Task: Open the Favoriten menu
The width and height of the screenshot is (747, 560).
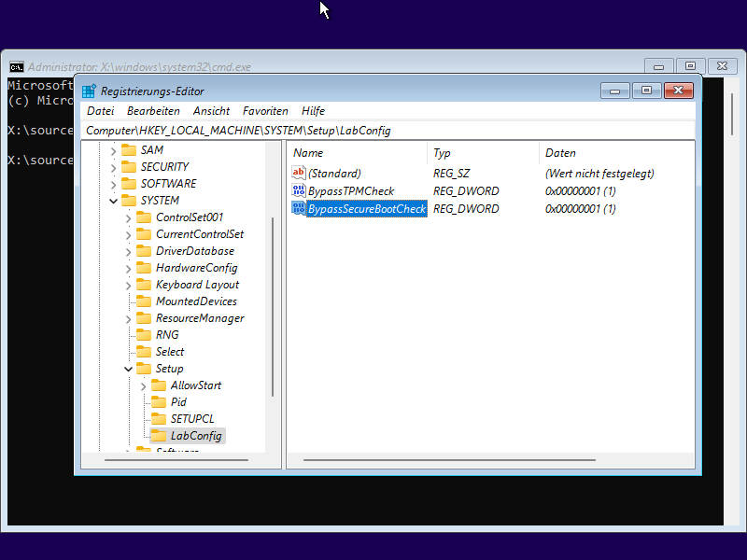Action: click(265, 111)
